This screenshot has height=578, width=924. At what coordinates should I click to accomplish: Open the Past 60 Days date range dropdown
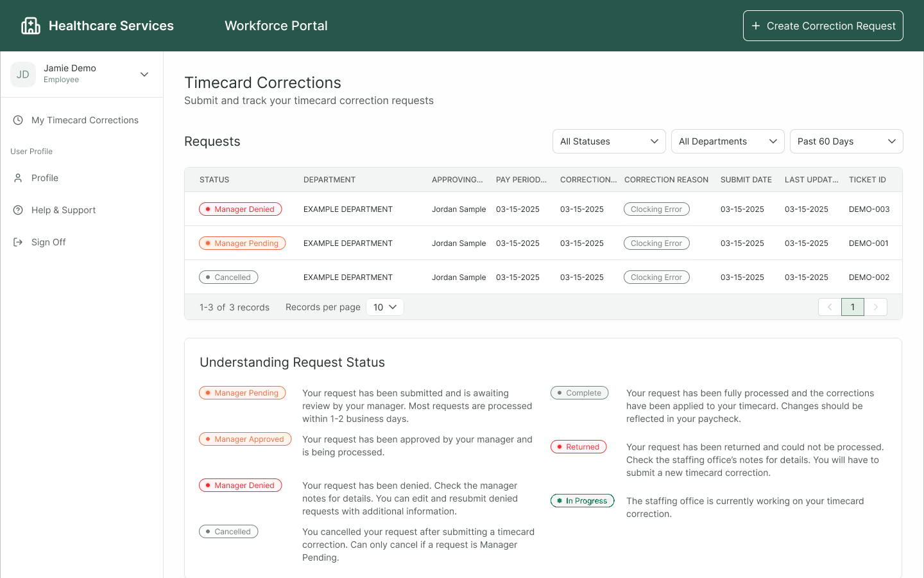(x=846, y=141)
